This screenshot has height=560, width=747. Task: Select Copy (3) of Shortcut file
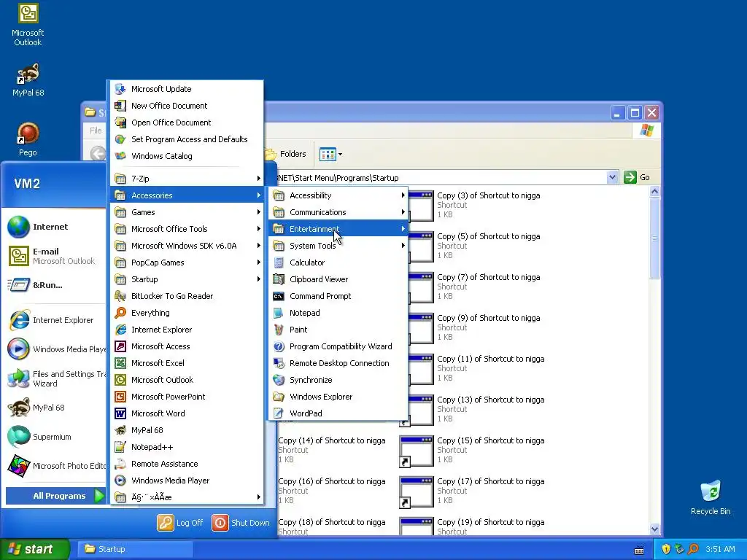pyautogui.click(x=475, y=205)
